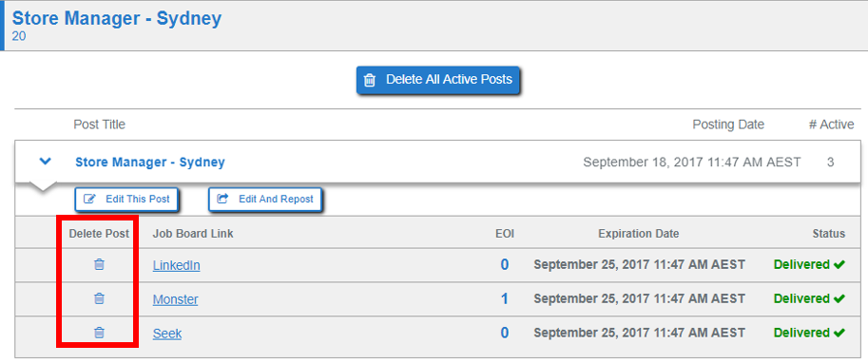The height and width of the screenshot is (364, 868).
Task: Click the Edit This Post button
Action: pos(126,200)
